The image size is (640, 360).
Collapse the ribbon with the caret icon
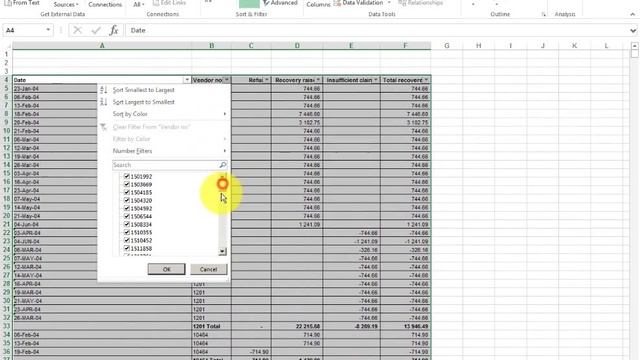(x=632, y=14)
